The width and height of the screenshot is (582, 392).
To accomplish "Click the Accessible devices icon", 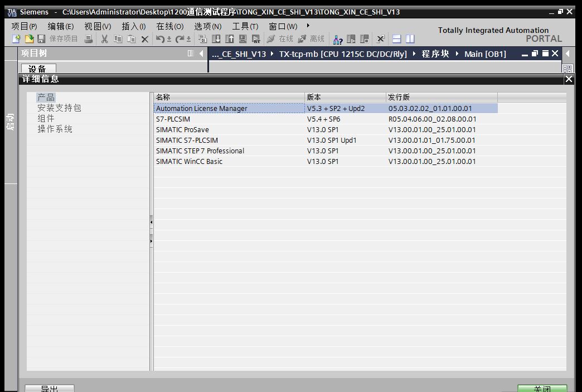I will point(338,39).
